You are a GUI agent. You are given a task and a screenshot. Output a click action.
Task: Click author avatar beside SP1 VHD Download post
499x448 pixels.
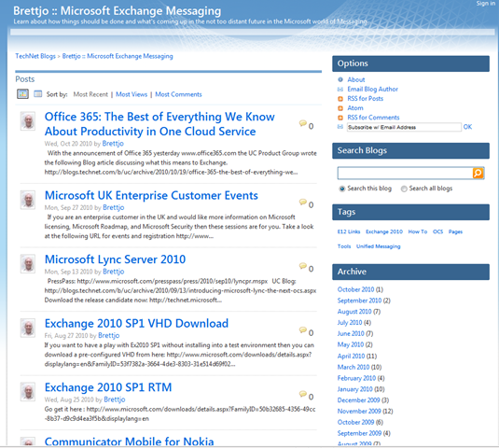(x=28, y=328)
